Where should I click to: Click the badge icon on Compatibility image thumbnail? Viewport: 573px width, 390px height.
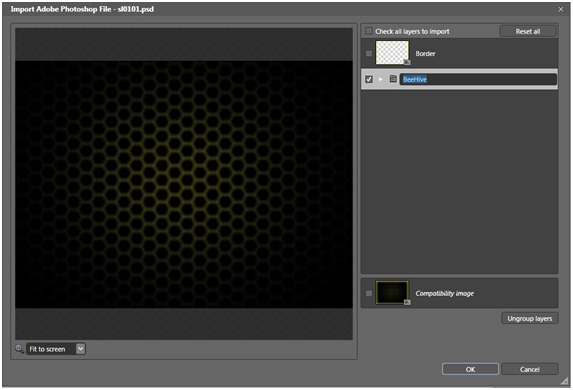point(407,302)
